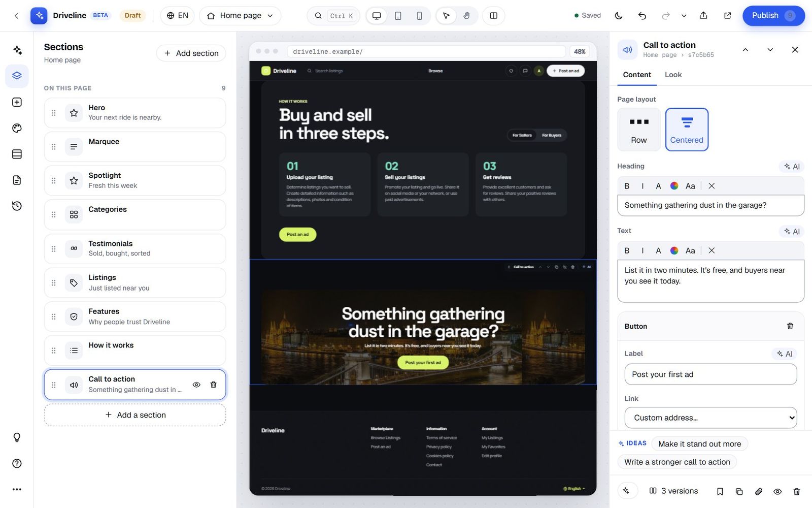The height and width of the screenshot is (508, 812).
Task: Select the Testimonials section in the list
Action: [135, 248]
